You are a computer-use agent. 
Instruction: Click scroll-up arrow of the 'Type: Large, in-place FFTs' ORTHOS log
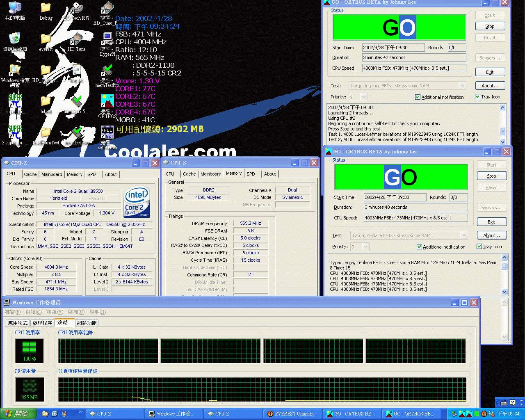pos(504,257)
